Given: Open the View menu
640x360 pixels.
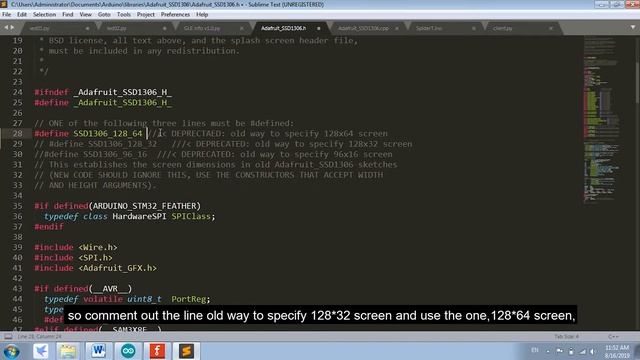Looking at the screenshot, I should tap(85, 15).
